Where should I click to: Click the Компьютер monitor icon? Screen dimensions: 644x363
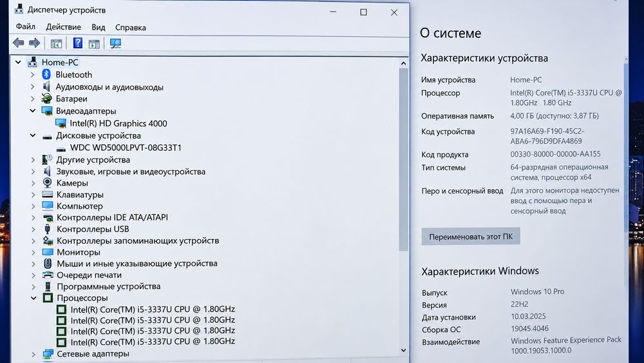[47, 206]
